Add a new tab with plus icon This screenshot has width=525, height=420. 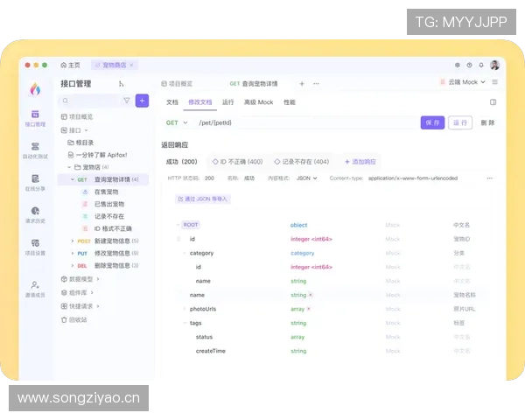click(302, 84)
